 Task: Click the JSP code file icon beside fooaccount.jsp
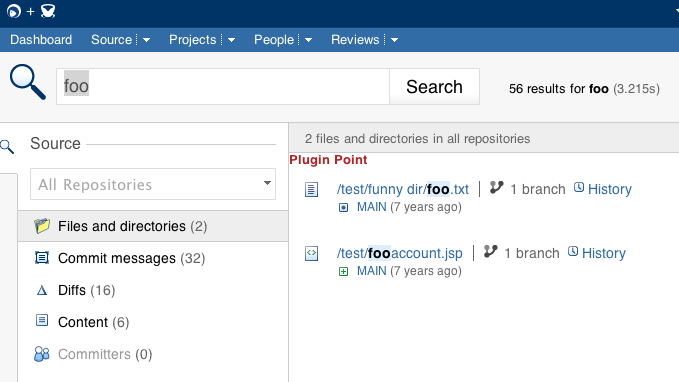311,253
